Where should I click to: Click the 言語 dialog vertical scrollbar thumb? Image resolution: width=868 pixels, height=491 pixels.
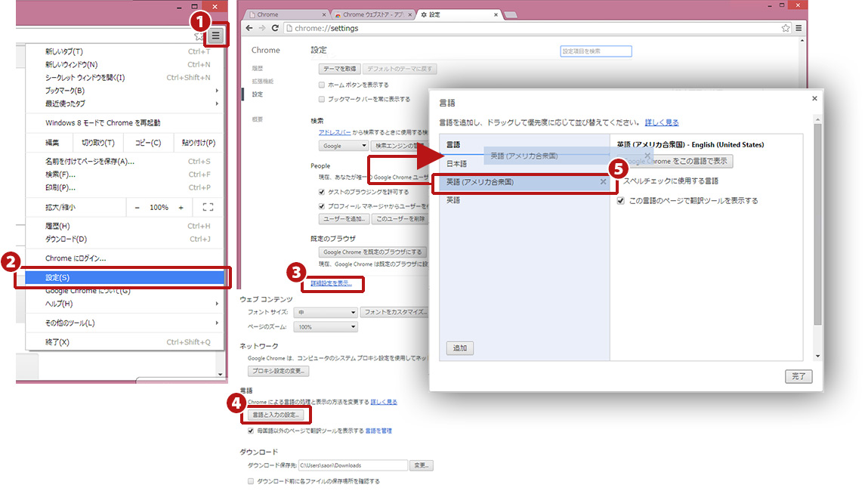coord(817,224)
